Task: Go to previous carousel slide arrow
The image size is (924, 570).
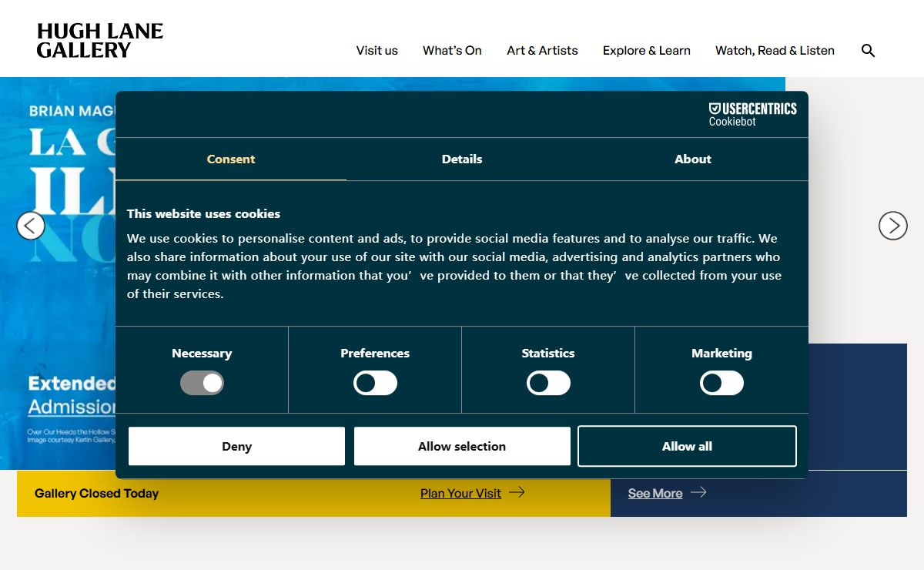Action: click(31, 226)
